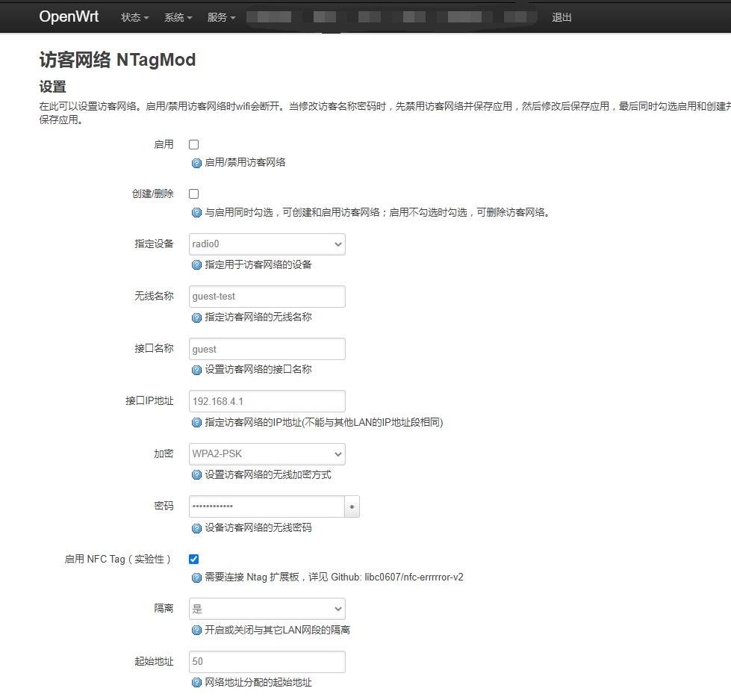Viewport: 731px width, 700px height.
Task: Click help icon beside 指定访客网络的无线名称
Action: [196, 318]
